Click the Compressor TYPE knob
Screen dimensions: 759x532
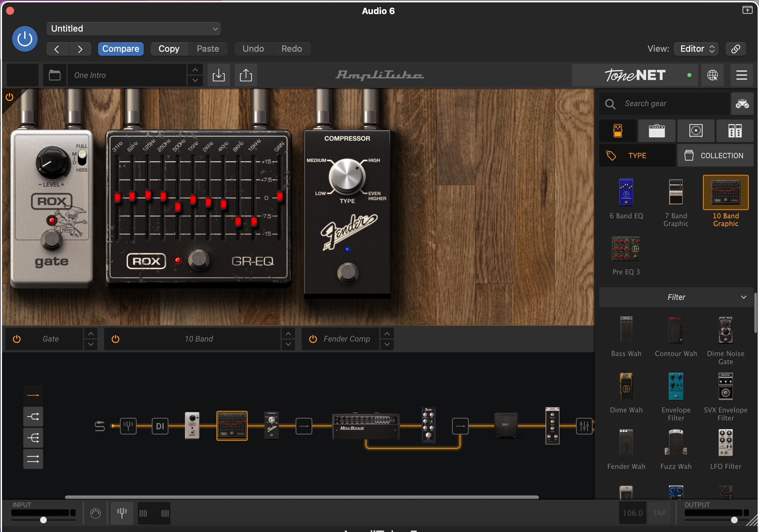[347, 176]
